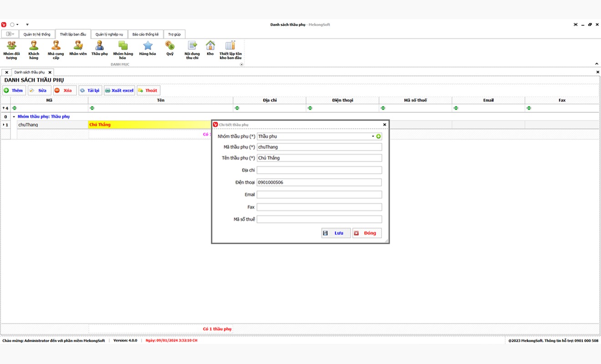
Task: Open the Hàng hóa star icon
Action: pos(148,46)
